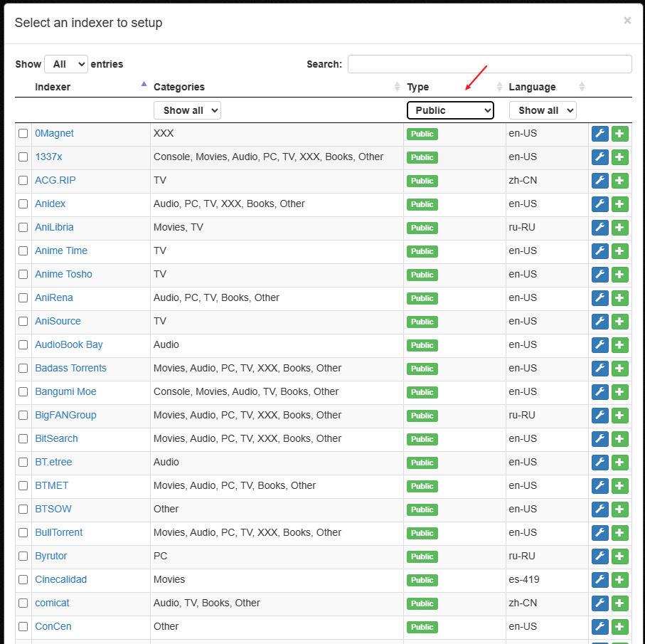The height and width of the screenshot is (644, 645).
Task: Open the comicat link
Action: 52,603
